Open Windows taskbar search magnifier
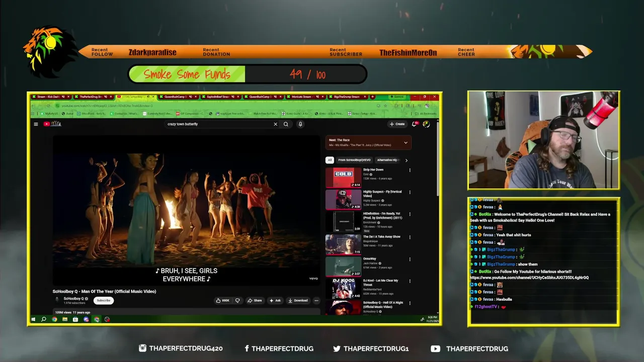Viewport: 644px width, 362px height. click(x=44, y=319)
